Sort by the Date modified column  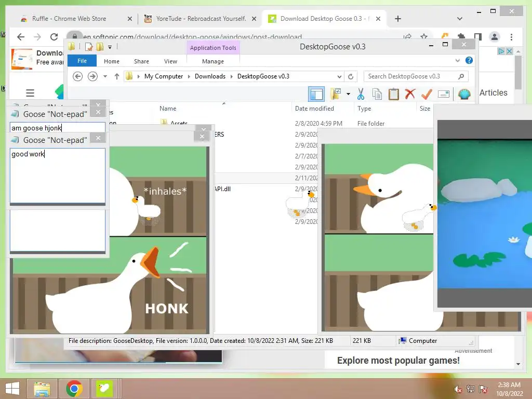coord(314,109)
